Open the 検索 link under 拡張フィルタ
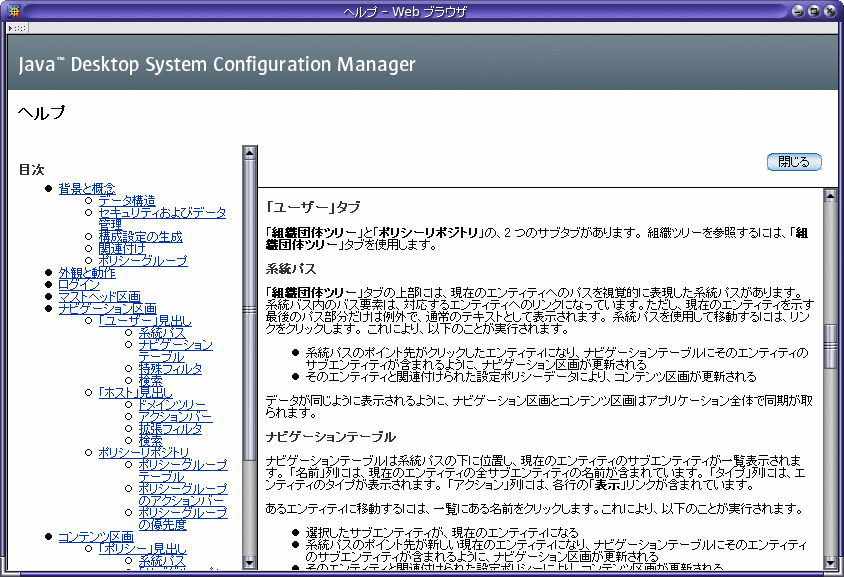The width and height of the screenshot is (844, 577). coord(150,441)
